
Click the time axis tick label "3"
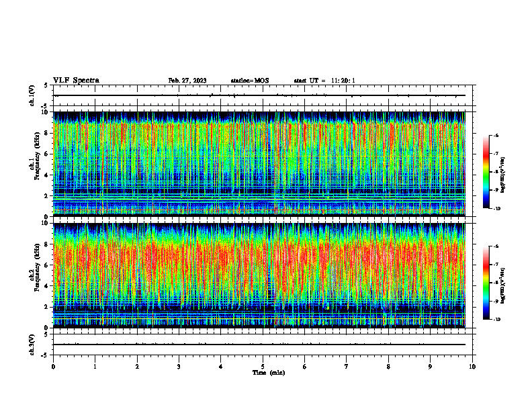coord(179,367)
